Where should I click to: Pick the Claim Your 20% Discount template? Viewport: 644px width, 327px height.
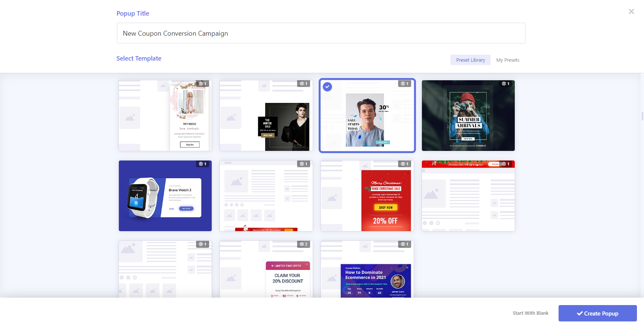pos(266,269)
